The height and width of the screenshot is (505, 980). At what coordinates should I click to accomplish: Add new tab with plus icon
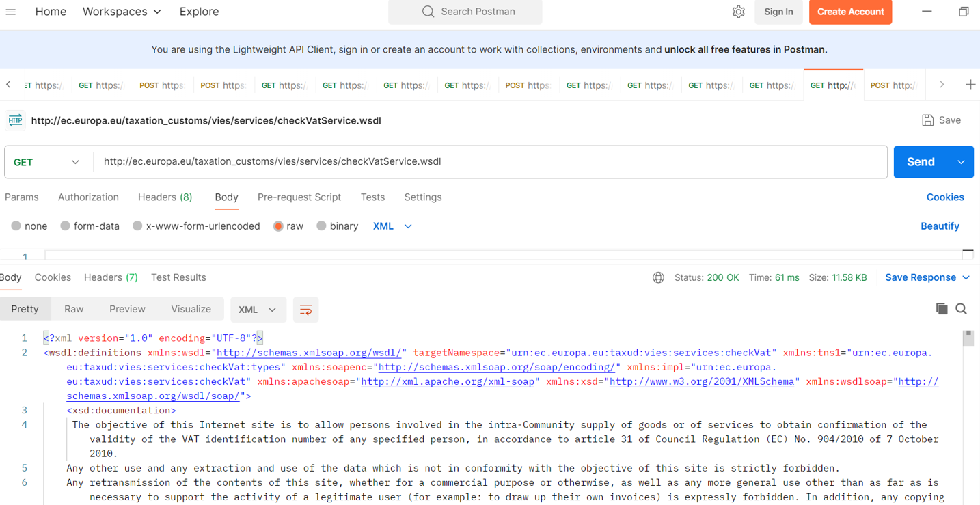click(970, 85)
